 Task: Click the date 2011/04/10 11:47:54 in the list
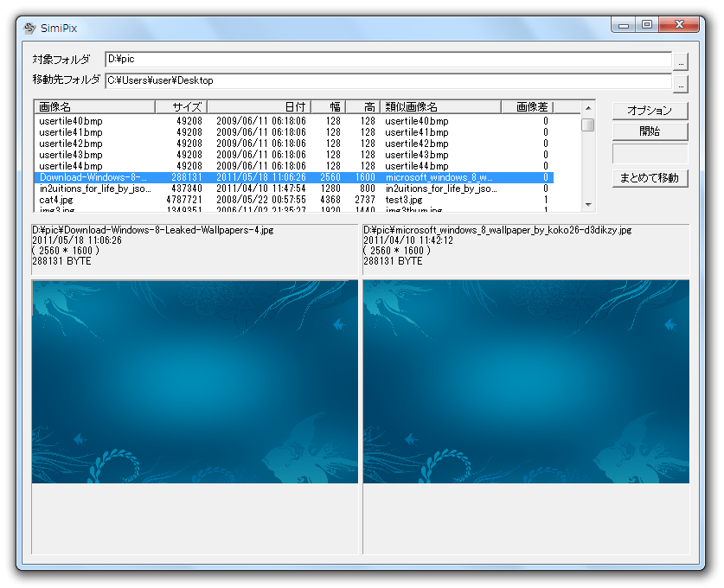point(261,189)
